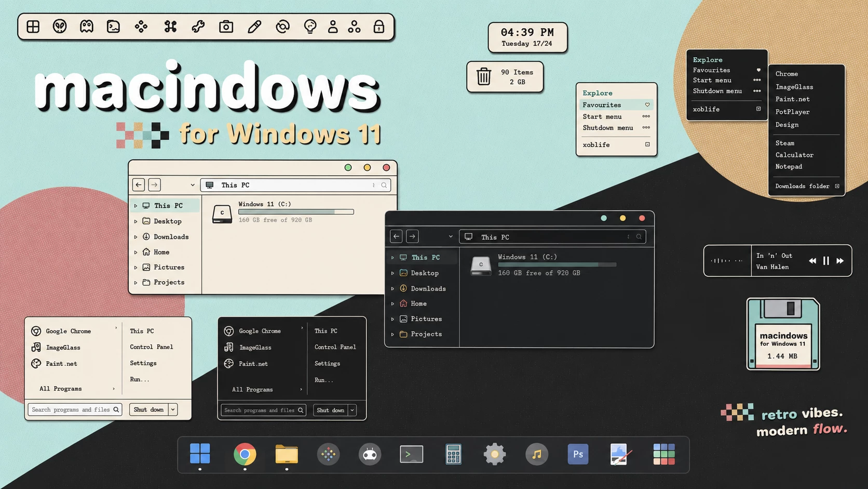Open address history dropdown in dark Explorer
Screen dimensions: 868x489
click(x=451, y=237)
